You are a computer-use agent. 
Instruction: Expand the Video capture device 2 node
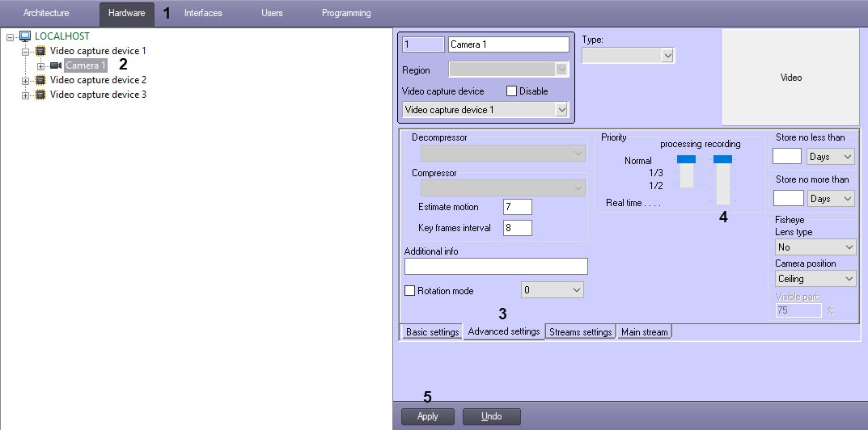click(25, 81)
